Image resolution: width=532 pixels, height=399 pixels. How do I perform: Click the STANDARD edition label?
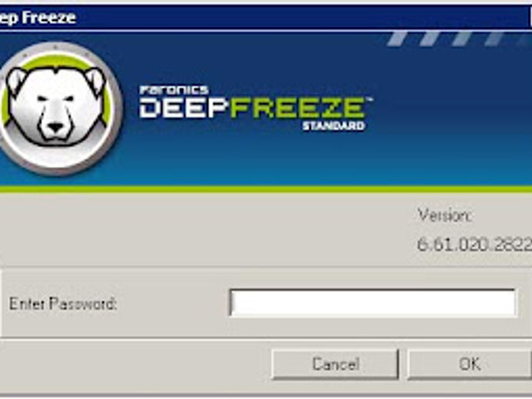point(334,126)
